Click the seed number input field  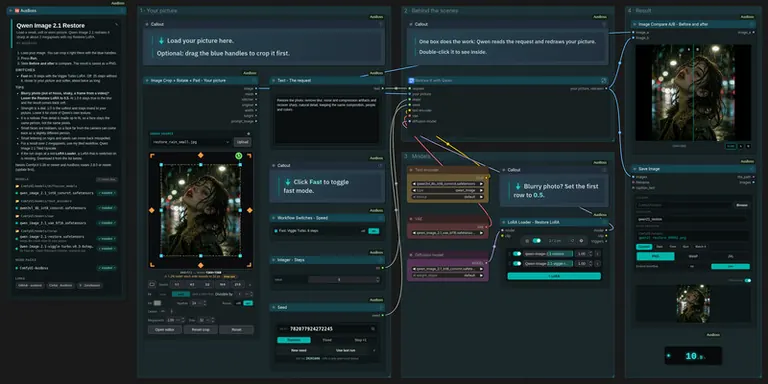[x=327, y=329]
